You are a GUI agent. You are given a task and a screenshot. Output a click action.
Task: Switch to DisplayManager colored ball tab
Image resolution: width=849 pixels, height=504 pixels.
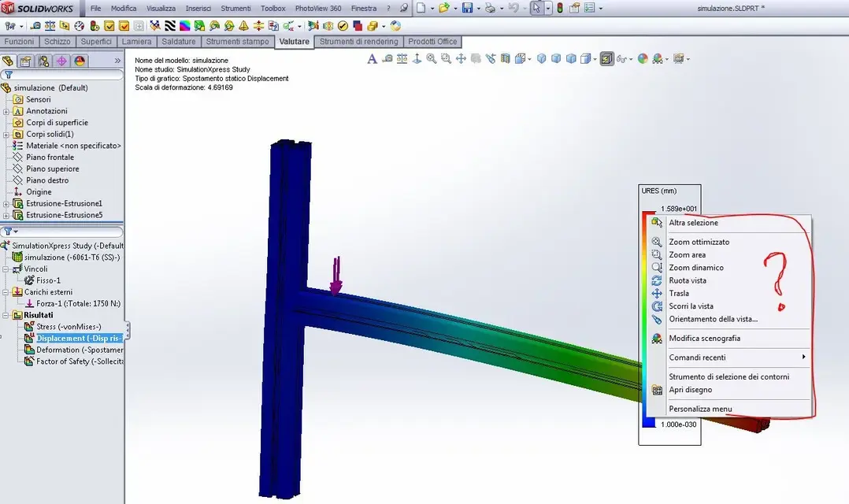coord(80,61)
